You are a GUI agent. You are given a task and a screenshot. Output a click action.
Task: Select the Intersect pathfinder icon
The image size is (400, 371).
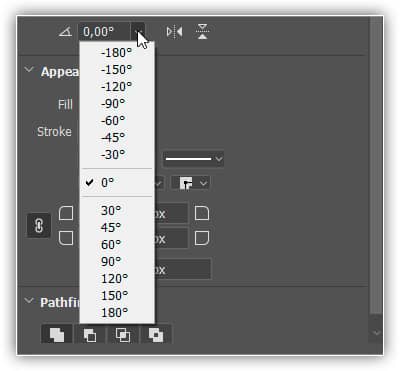[123, 334]
